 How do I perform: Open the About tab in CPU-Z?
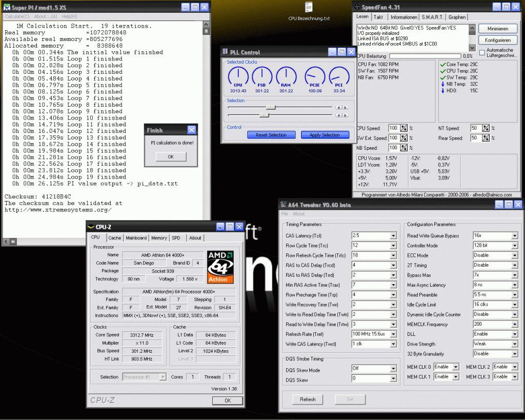[195, 238]
